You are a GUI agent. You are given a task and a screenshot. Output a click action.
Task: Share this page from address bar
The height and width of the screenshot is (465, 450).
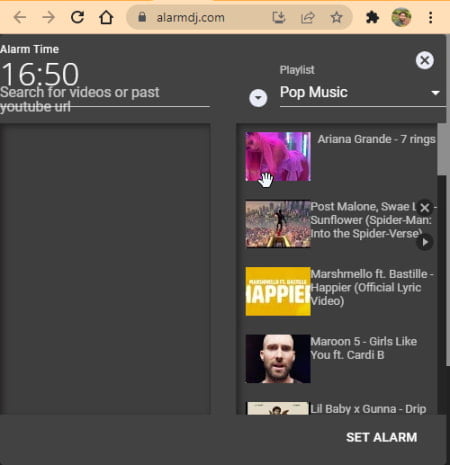point(308,17)
